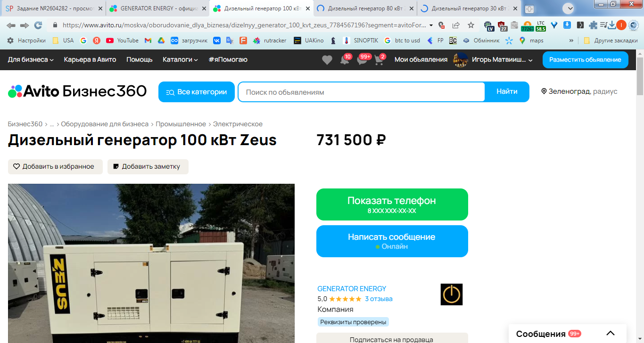Open the favorites heart icon in header
The height and width of the screenshot is (343, 644).
click(327, 60)
